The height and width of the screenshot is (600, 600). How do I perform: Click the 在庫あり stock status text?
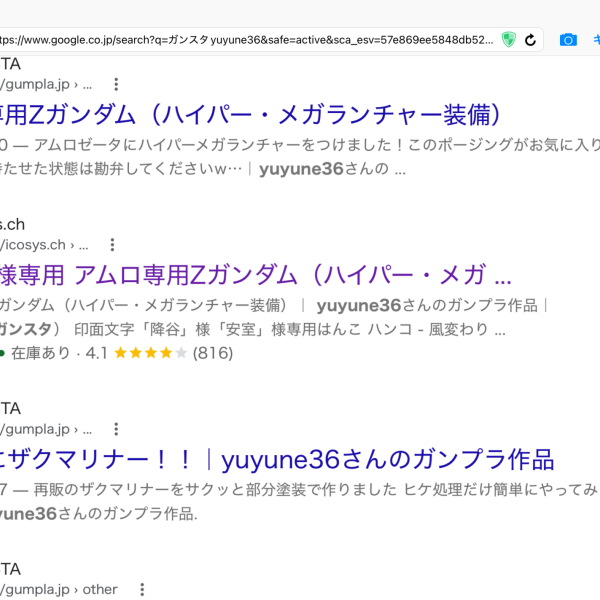coord(41,353)
